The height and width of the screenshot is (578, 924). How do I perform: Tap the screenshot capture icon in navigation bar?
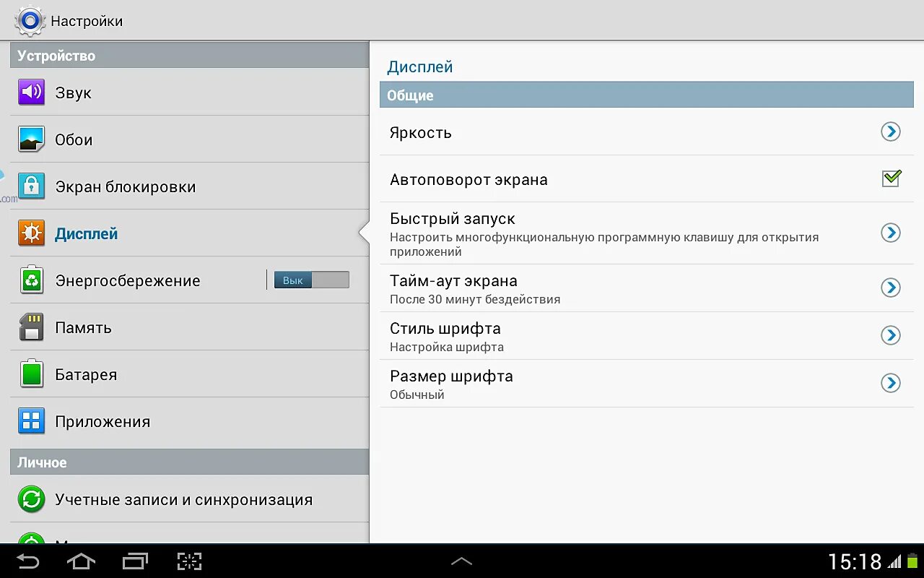[x=189, y=561]
